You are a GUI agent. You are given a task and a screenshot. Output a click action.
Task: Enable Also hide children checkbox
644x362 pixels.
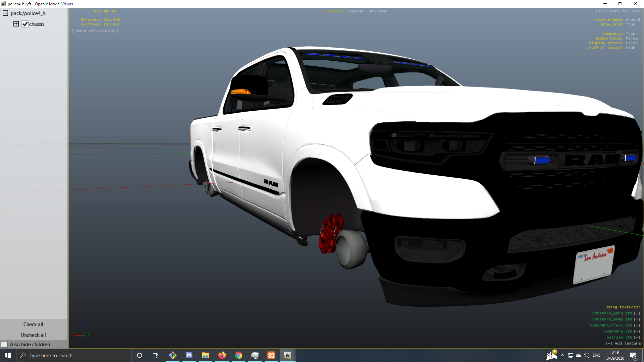(x=4, y=345)
